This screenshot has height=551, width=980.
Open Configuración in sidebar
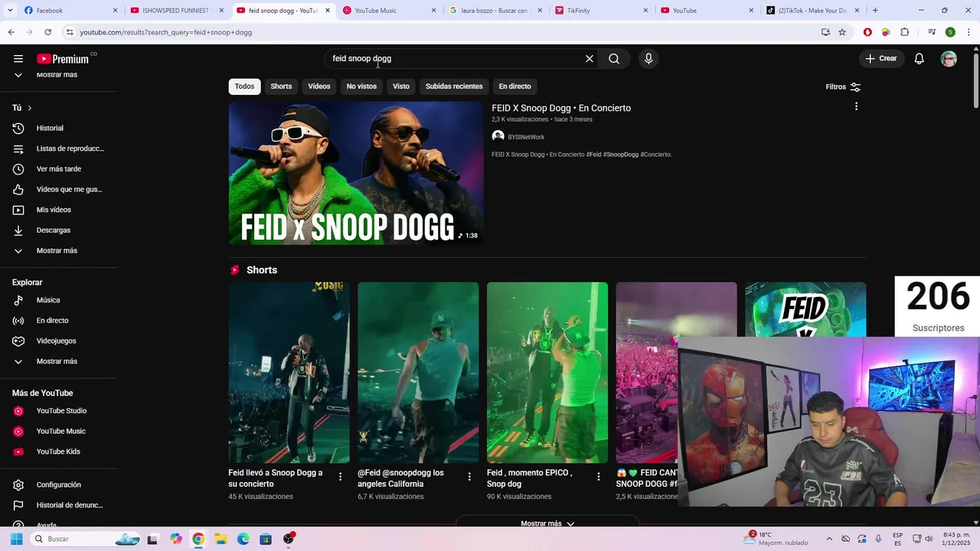pyautogui.click(x=58, y=484)
